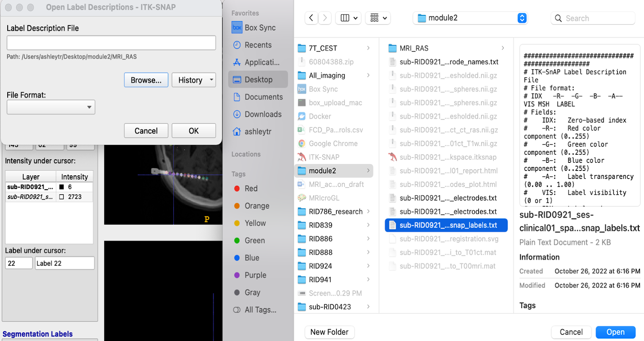This screenshot has width=644, height=341.
Task: Select the 7T_CEST folder
Action: (323, 48)
